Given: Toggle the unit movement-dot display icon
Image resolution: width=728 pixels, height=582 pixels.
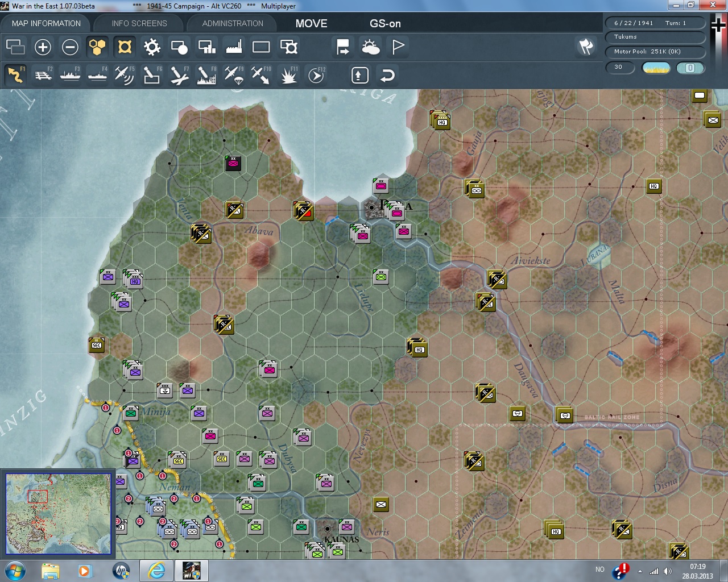Looking at the screenshot, I should pos(179,47).
